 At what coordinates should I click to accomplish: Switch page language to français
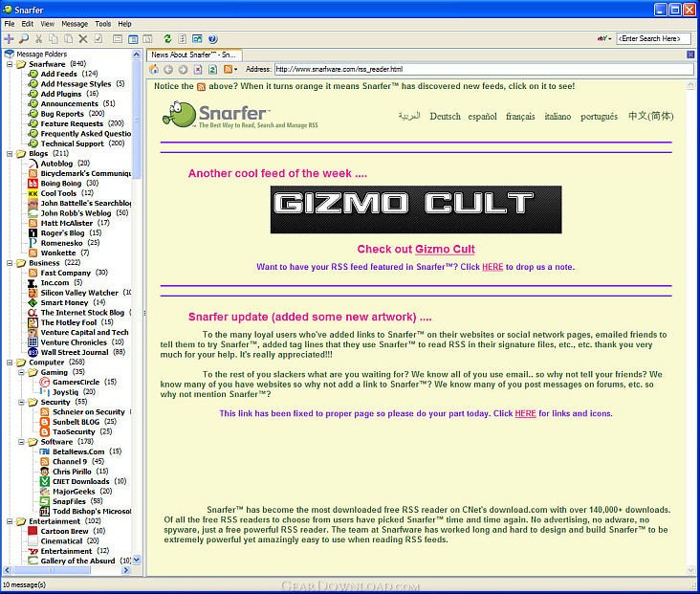pyautogui.click(x=520, y=116)
